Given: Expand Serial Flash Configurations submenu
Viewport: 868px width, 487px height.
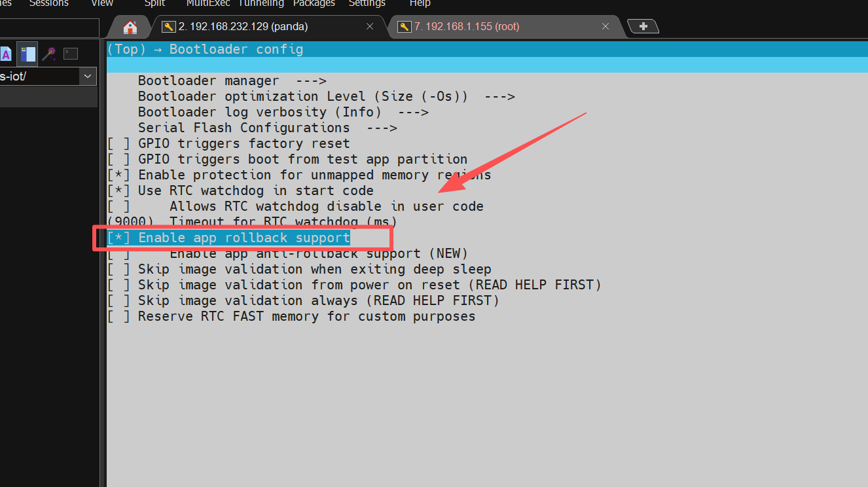Looking at the screenshot, I should coord(268,128).
